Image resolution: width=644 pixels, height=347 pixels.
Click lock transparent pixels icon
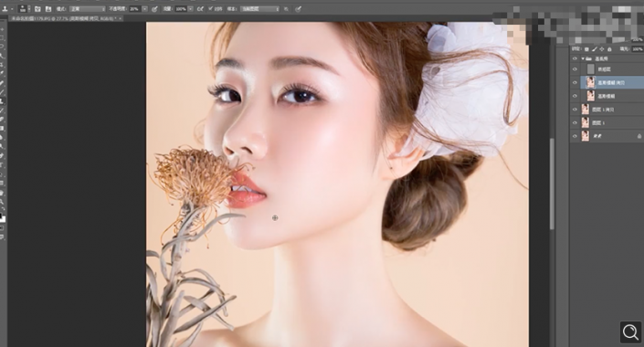click(586, 49)
